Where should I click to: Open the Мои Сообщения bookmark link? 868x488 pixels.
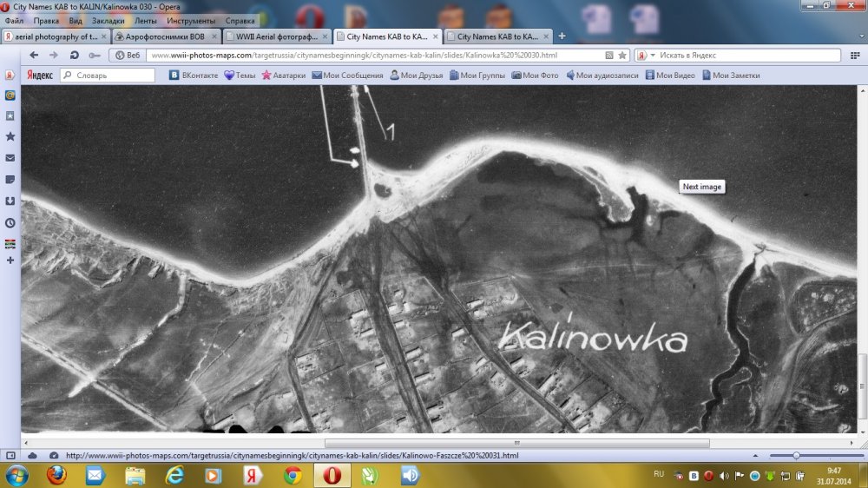[x=347, y=76]
